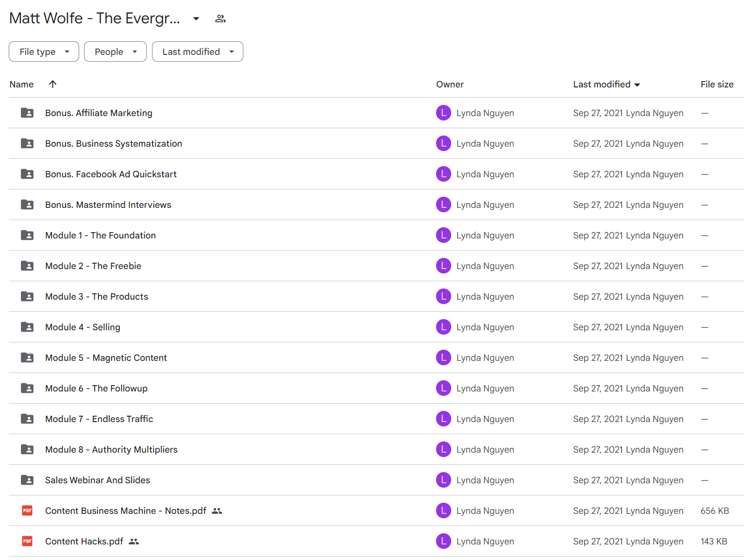The image size is (744, 560).
Task: Select Module 8 - Authority Multipliers
Action: pos(111,449)
